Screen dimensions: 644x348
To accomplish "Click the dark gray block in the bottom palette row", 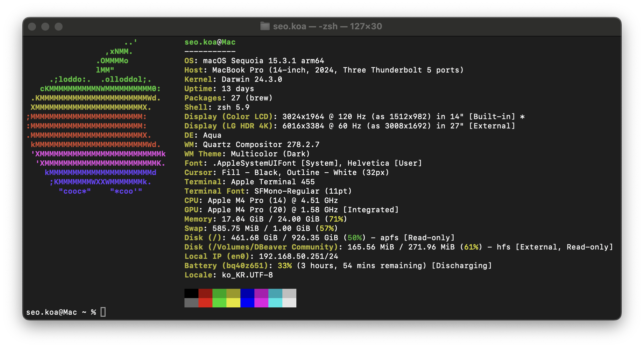I will coord(191,303).
